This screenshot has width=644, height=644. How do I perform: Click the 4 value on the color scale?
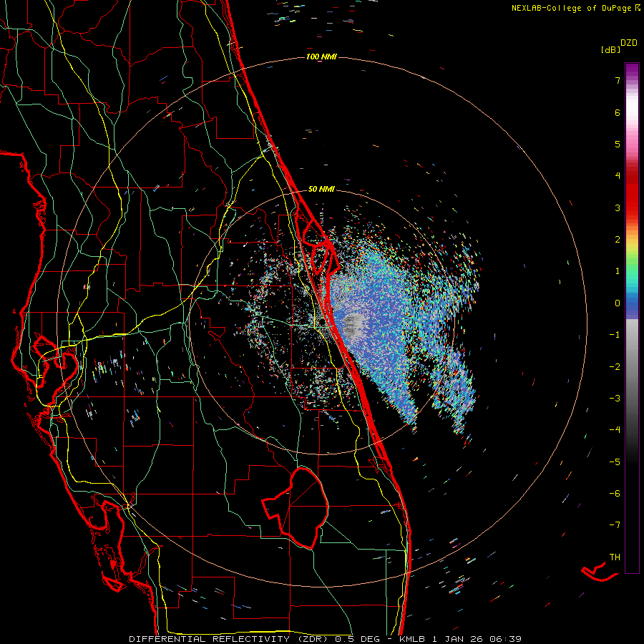(618, 176)
